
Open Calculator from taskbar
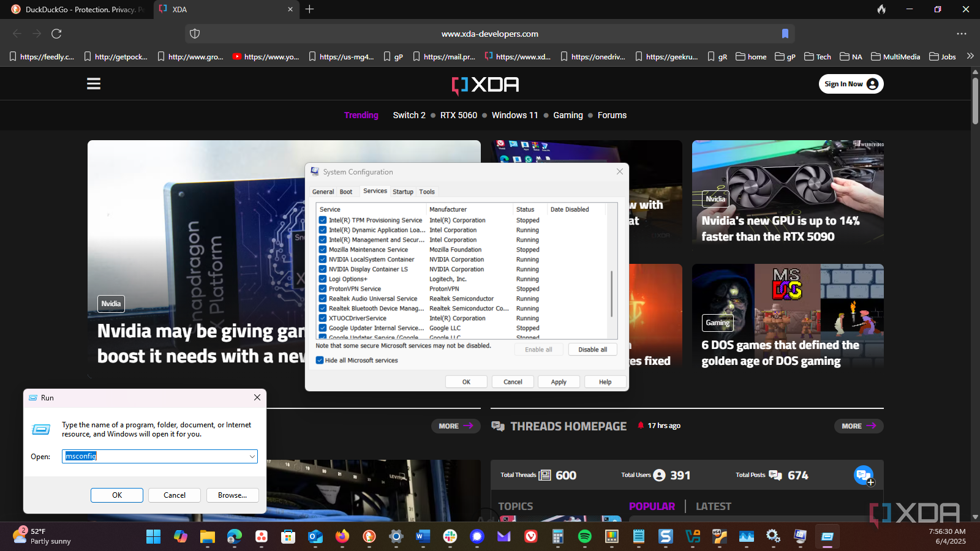coord(557,537)
